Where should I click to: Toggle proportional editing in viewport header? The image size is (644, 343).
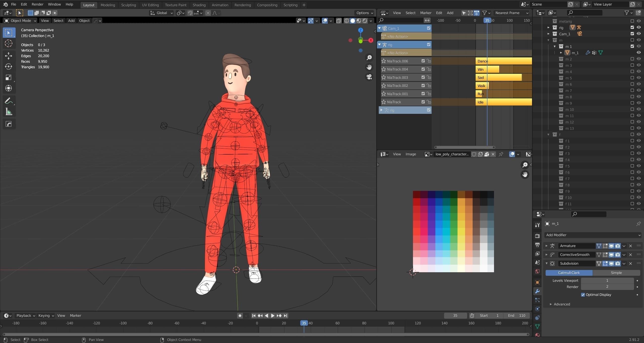click(208, 13)
